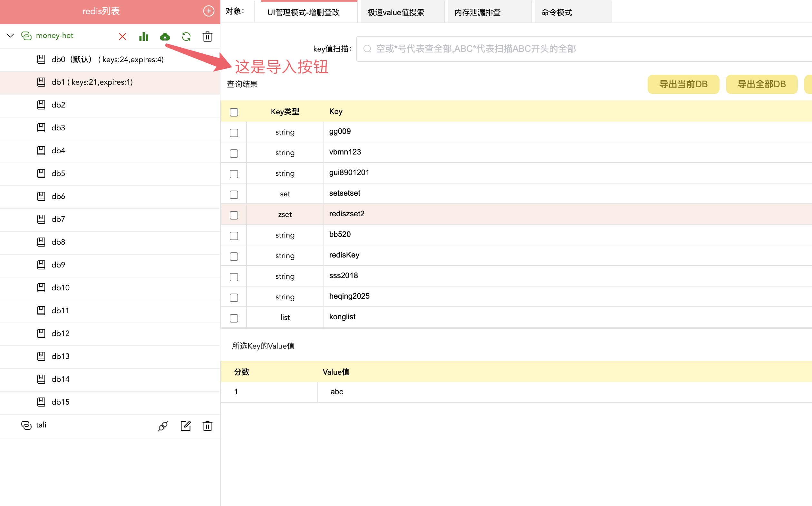Toggle the select-all checkbox in Key header
Image resolution: width=812 pixels, height=506 pixels.
click(x=234, y=112)
